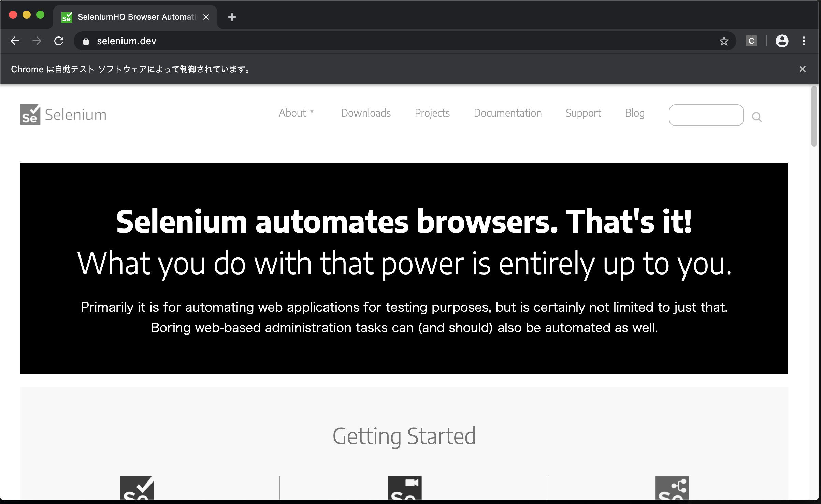Click the Selenium WebDriver checkmark icon

point(137,488)
